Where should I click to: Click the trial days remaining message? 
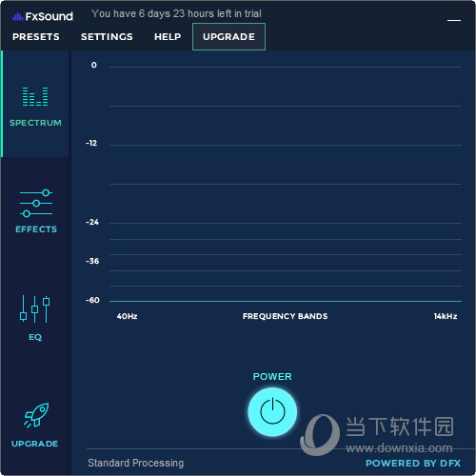point(176,13)
